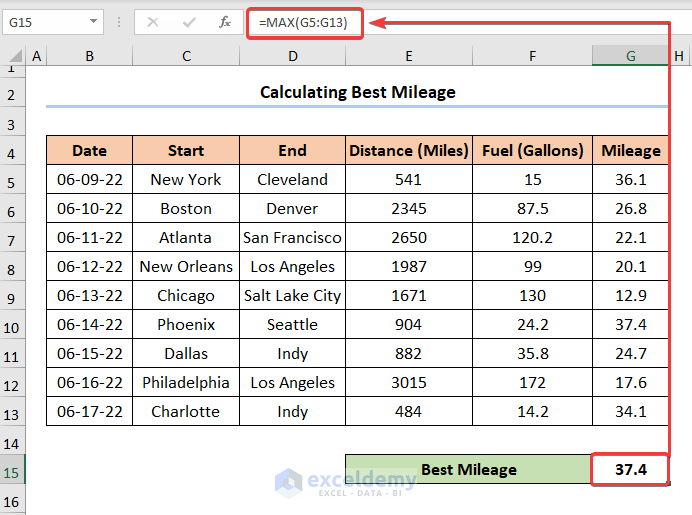692x515 pixels.
Task: Select the New Orleans start cell
Action: 186,267
